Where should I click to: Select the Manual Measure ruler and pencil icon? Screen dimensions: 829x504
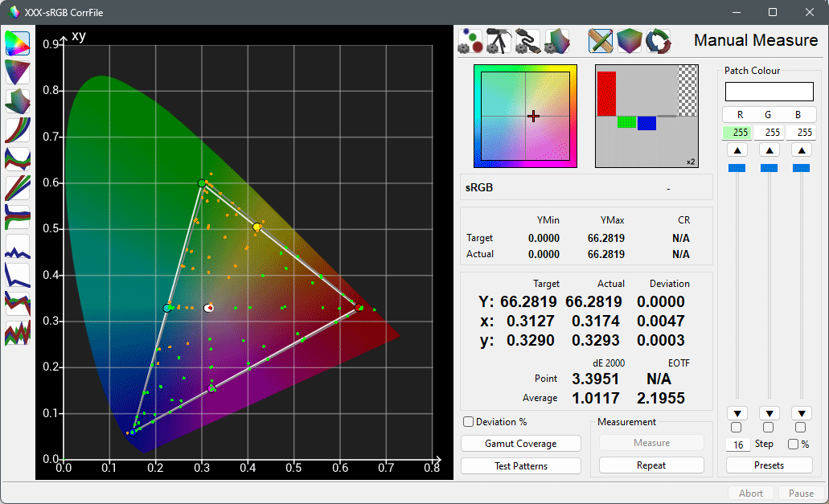(x=601, y=41)
